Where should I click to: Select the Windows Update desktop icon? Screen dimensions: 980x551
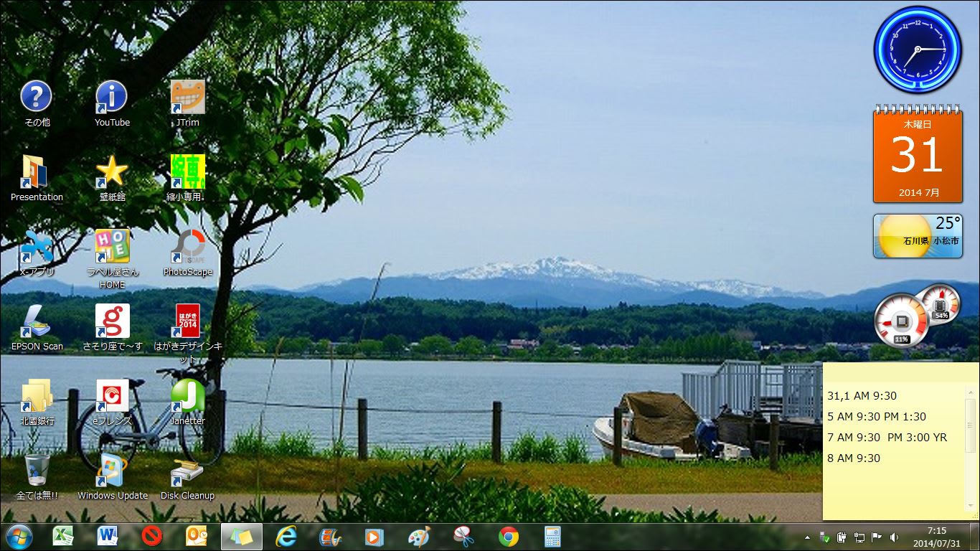click(x=113, y=473)
